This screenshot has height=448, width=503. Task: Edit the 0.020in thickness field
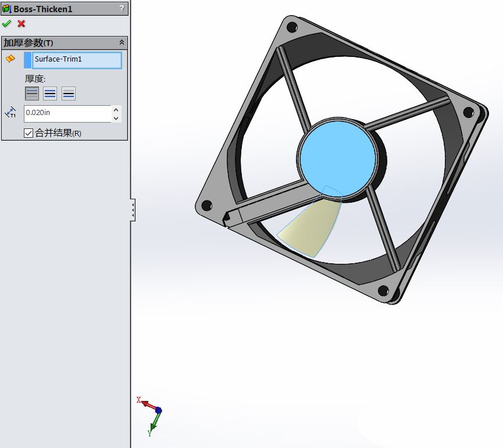click(x=67, y=113)
